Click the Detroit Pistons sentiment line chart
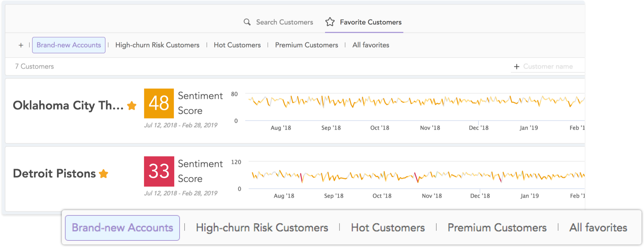 tap(417, 175)
